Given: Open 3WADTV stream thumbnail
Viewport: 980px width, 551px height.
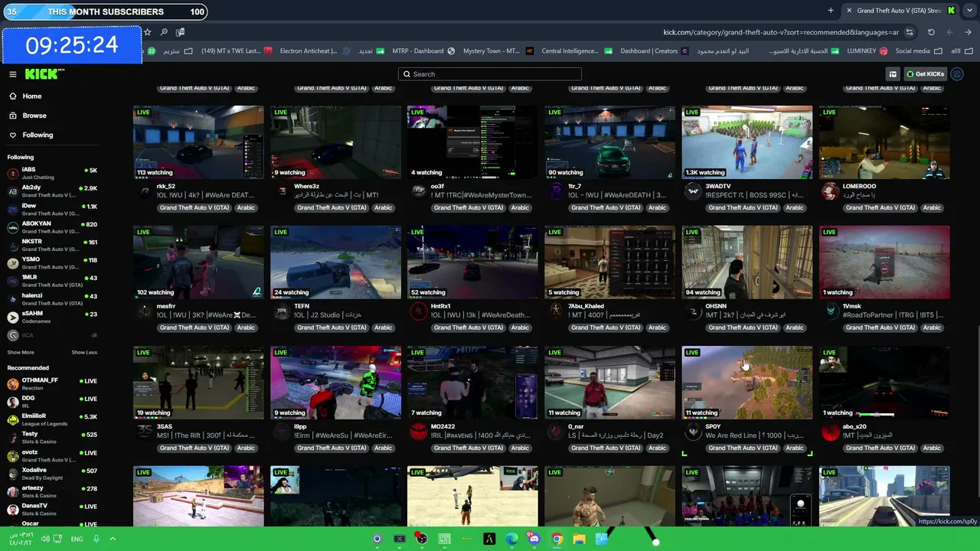Looking at the screenshot, I should pos(747,142).
